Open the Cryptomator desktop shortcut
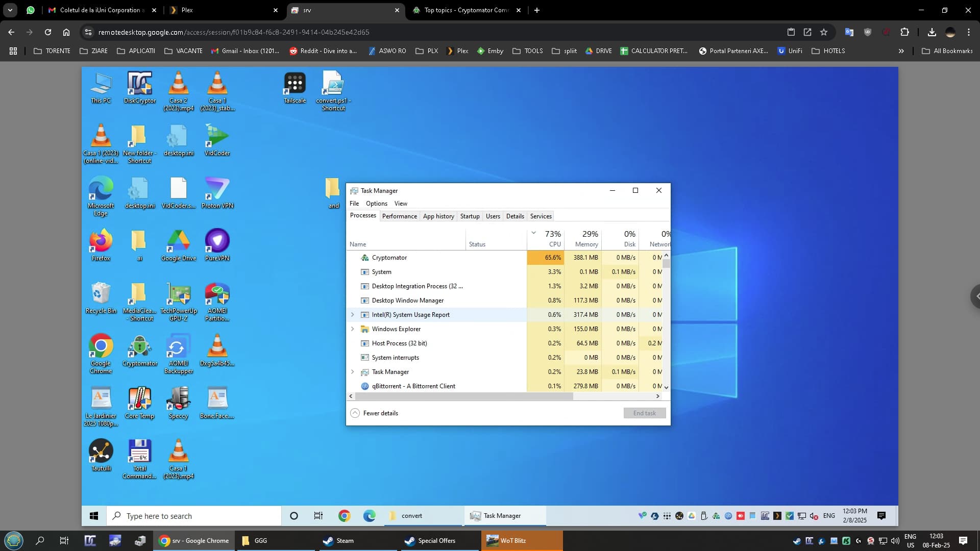This screenshot has width=980, height=551. point(139,350)
